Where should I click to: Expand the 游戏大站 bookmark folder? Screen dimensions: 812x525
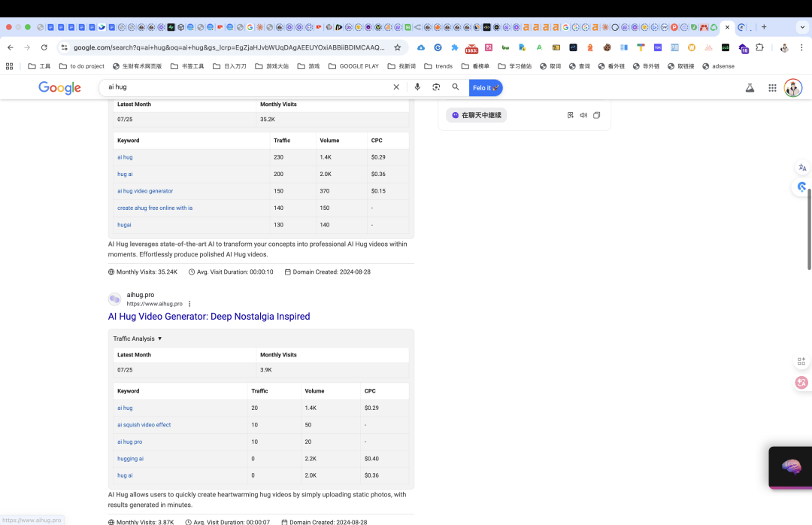pyautogui.click(x=272, y=66)
